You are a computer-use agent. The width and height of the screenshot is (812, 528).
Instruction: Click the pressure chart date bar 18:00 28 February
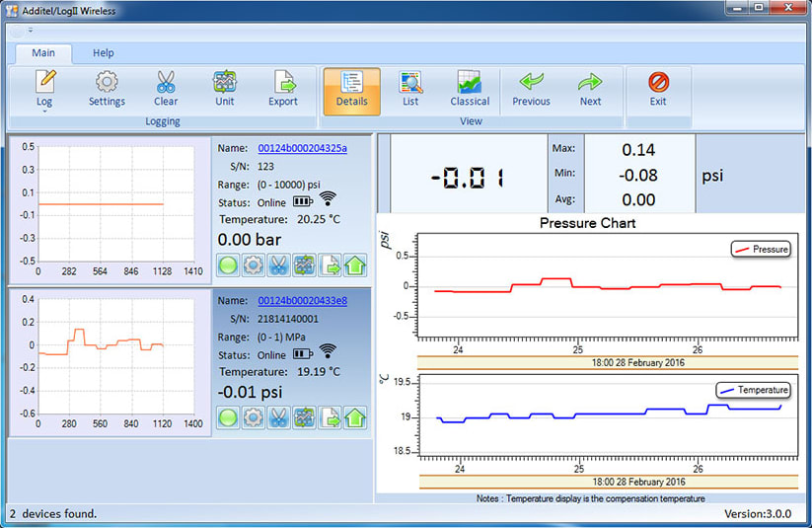(x=608, y=362)
